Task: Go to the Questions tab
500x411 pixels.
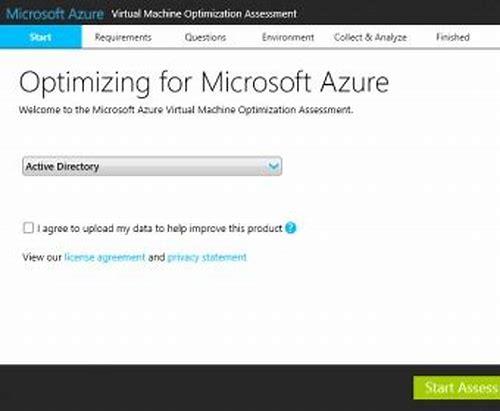Action: pos(205,37)
